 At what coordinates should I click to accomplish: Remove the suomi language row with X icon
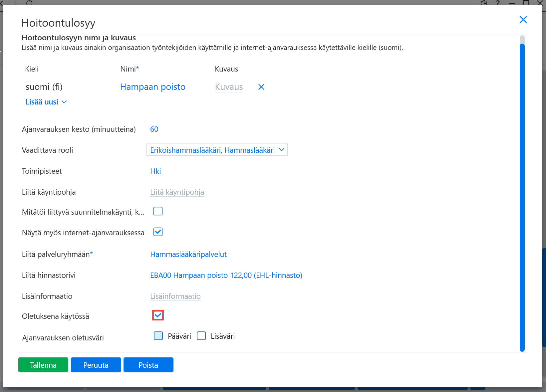click(261, 87)
